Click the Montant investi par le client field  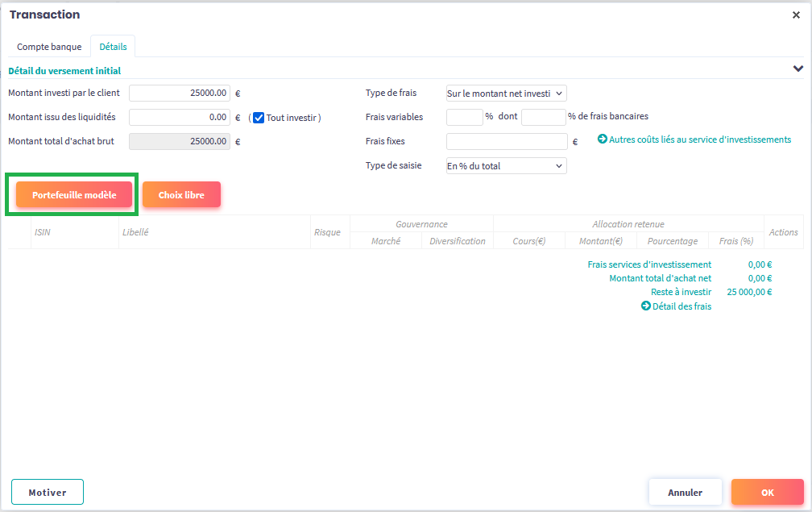coord(180,94)
